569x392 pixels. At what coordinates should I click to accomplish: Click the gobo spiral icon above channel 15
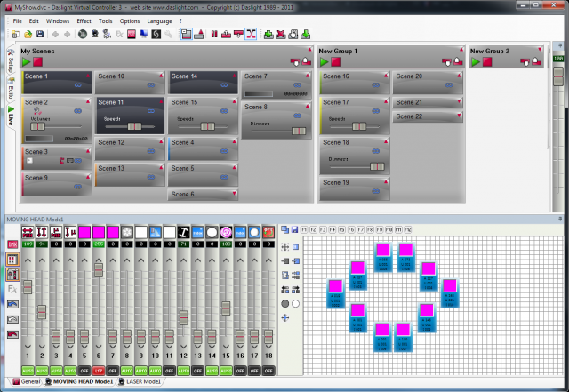coord(226,231)
